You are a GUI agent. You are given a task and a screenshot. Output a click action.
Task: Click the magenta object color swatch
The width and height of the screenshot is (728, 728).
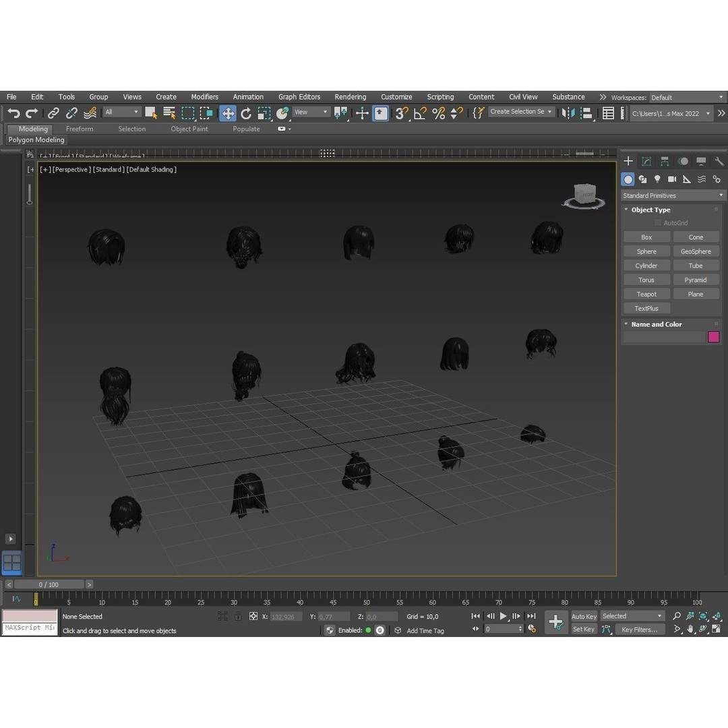click(x=713, y=337)
